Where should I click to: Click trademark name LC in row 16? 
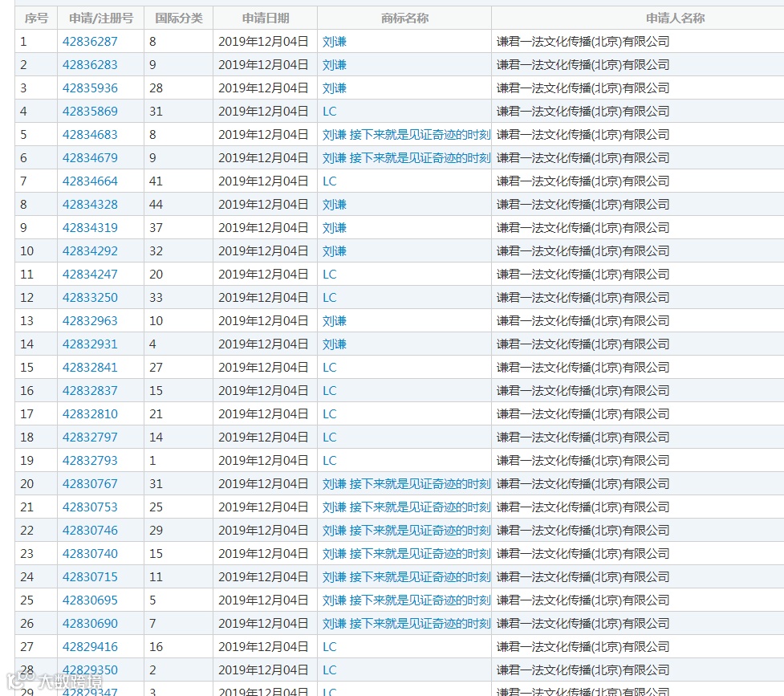tap(330, 391)
